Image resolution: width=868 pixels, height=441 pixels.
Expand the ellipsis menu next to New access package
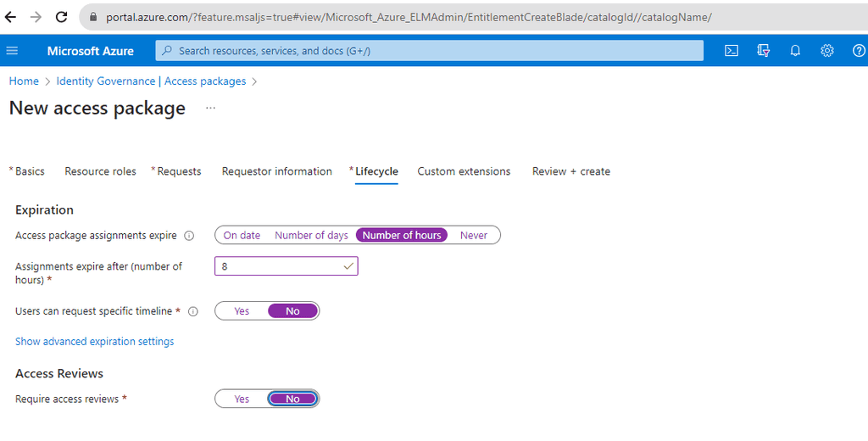[x=210, y=109]
